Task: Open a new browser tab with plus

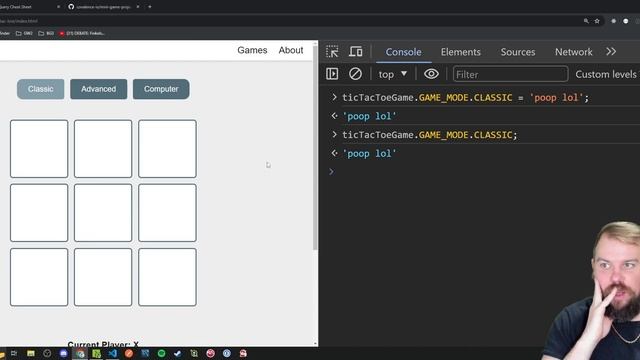Action: coord(150,7)
